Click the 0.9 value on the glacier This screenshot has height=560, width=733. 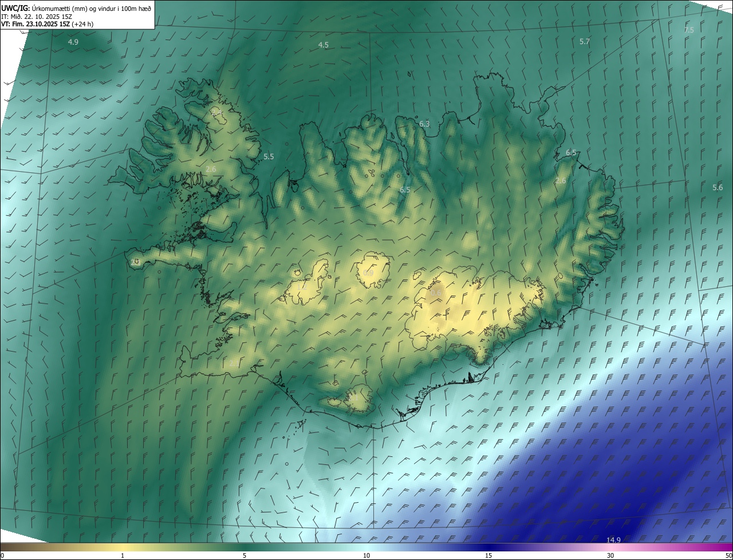(x=368, y=273)
